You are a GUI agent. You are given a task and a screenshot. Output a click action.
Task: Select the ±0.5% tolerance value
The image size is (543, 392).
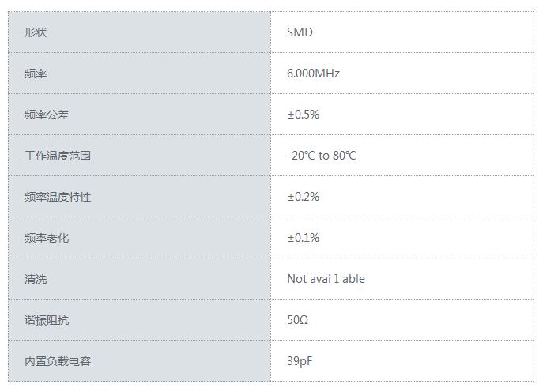pos(303,115)
